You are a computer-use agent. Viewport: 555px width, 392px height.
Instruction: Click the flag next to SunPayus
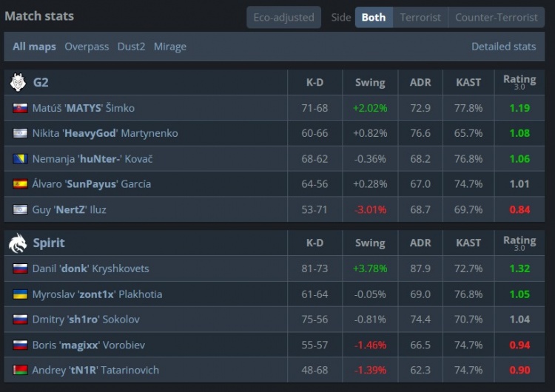pos(20,184)
